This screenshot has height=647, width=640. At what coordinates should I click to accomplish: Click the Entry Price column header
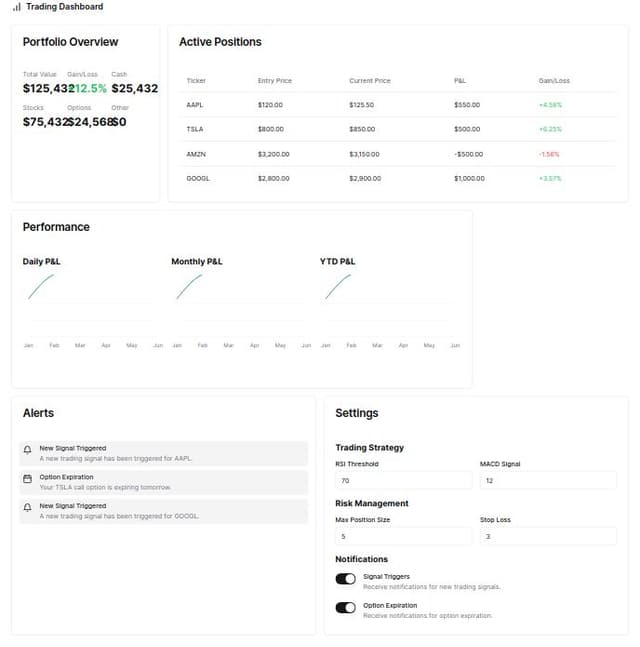(x=275, y=80)
